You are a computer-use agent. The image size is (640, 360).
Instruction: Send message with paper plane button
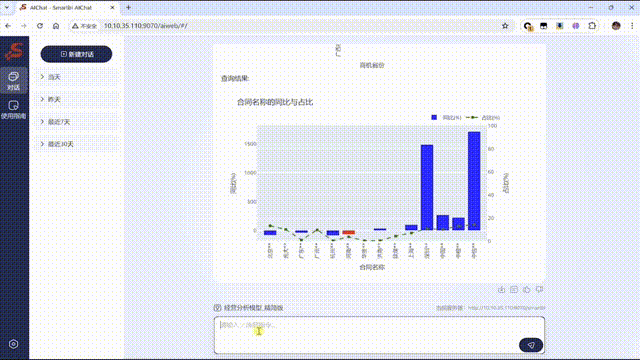pos(531,345)
